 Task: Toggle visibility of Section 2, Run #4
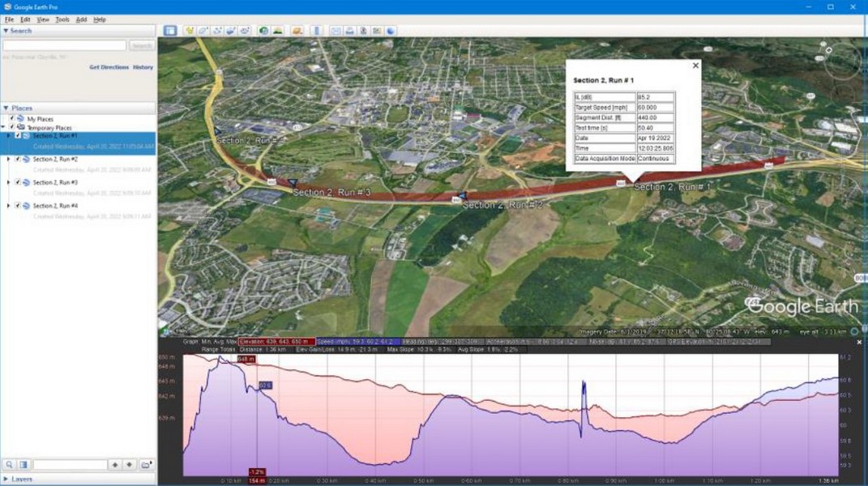18,206
